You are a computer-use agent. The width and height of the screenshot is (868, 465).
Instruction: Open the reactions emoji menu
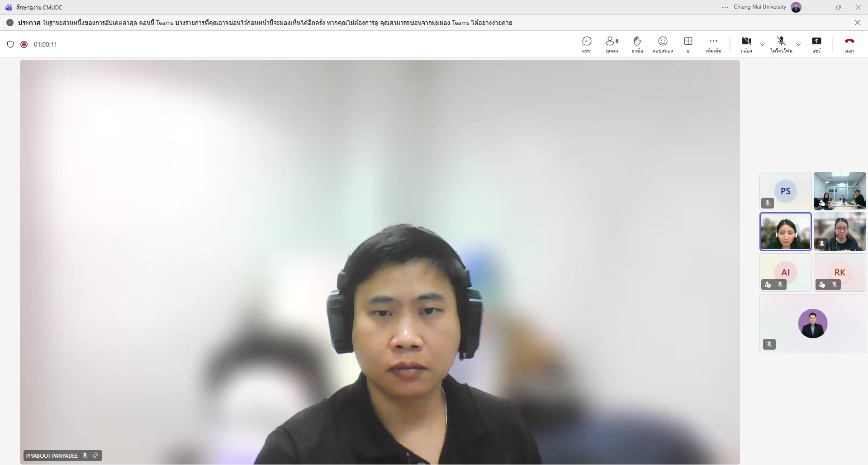point(663,44)
